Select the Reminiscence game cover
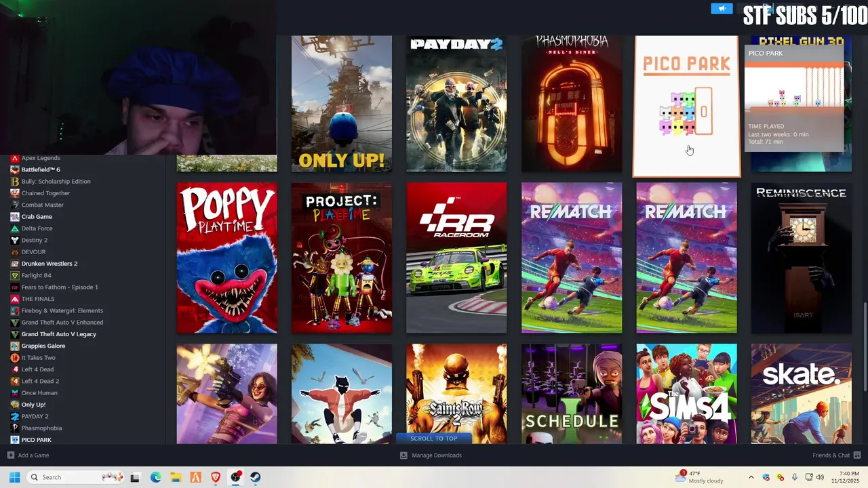 tap(802, 258)
